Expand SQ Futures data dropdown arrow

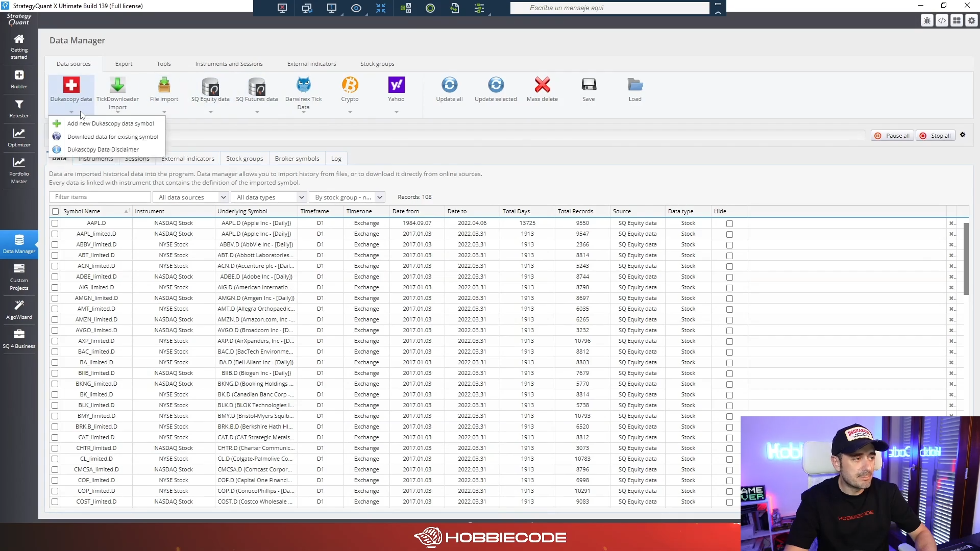pos(257,112)
